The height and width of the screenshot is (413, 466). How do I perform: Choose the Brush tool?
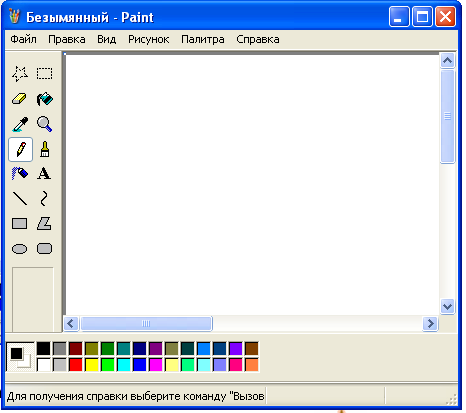click(x=44, y=149)
